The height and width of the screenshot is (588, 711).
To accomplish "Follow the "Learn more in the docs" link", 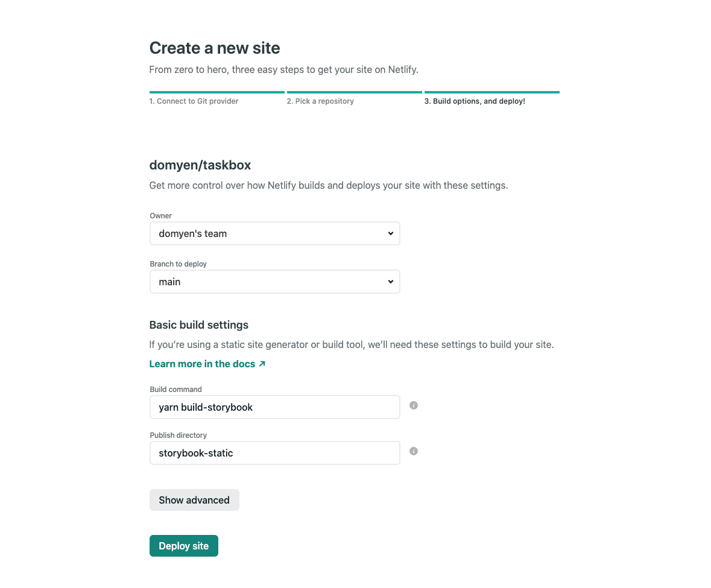I will pos(202,364).
